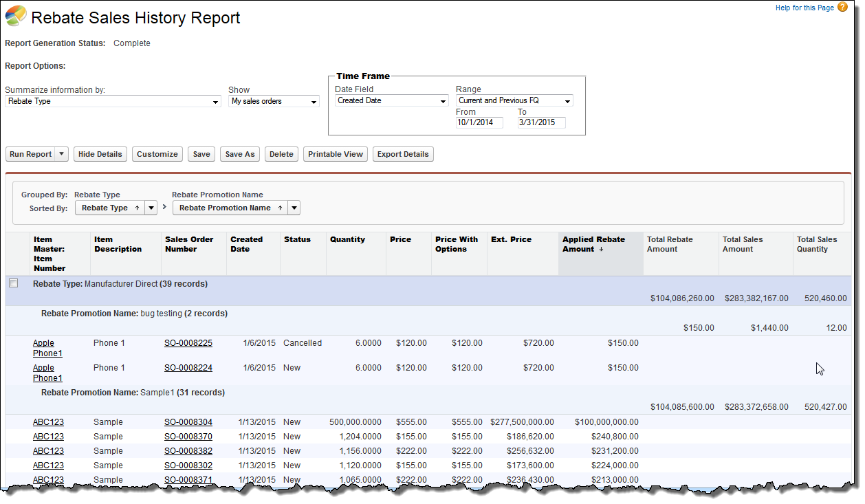Click the Salesforce logo icon
The height and width of the screenshot is (504, 865).
pos(17,16)
